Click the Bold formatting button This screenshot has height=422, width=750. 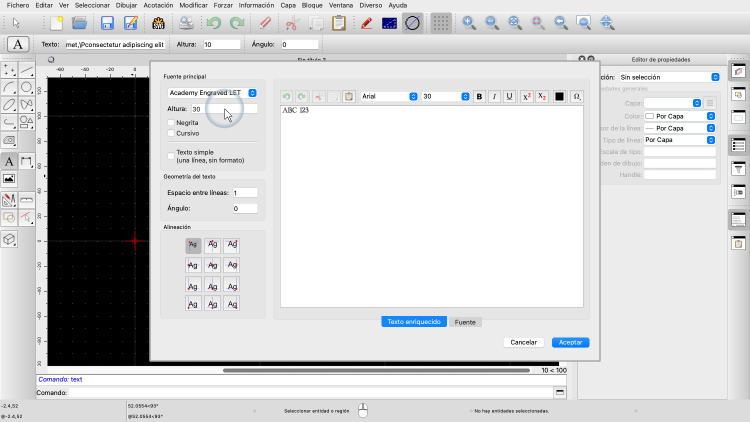click(480, 96)
